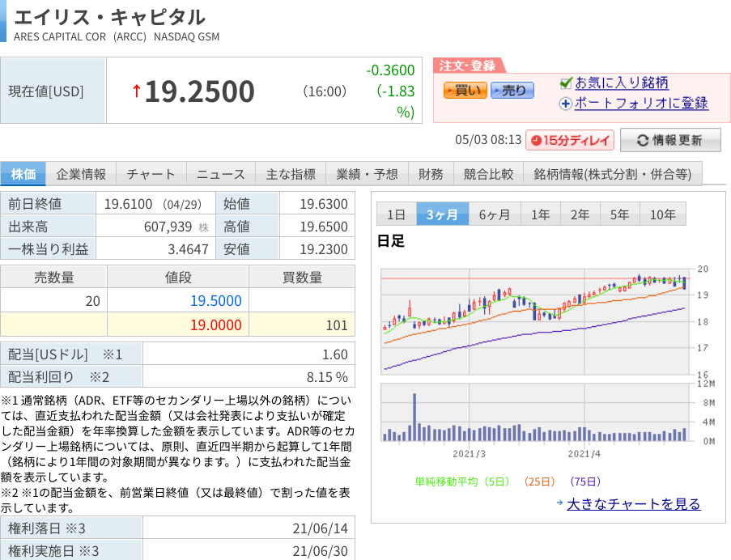The image size is (731, 560).
Task: Click the （75日） moving average legend
Action: (585, 482)
